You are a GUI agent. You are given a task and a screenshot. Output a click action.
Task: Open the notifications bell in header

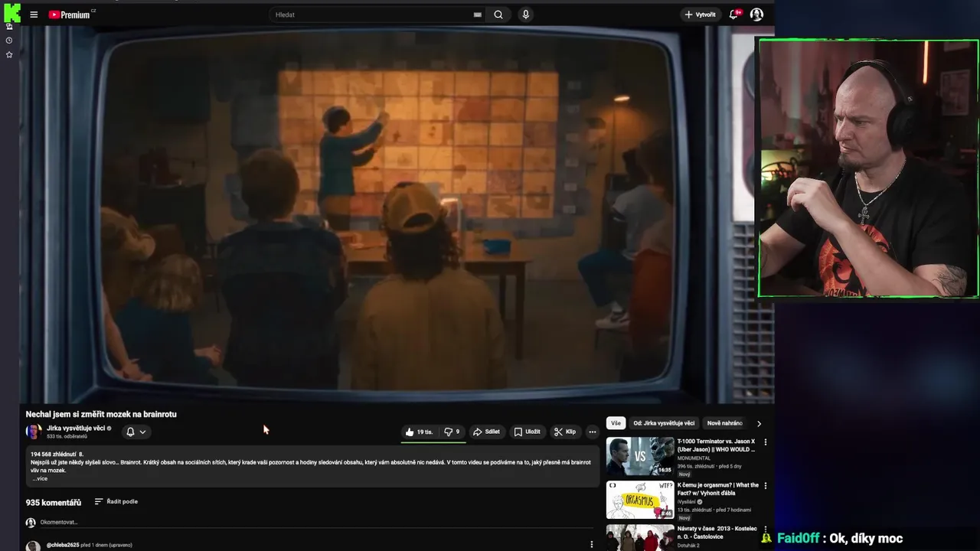pos(735,15)
